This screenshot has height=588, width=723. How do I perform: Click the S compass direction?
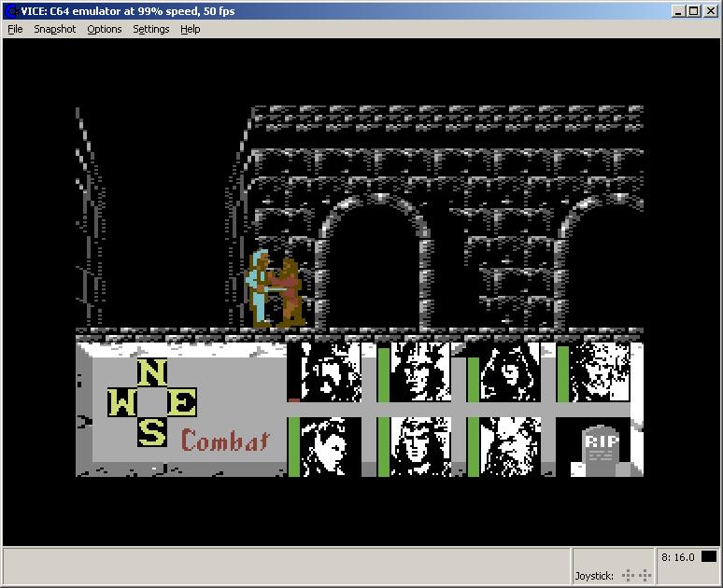click(152, 432)
